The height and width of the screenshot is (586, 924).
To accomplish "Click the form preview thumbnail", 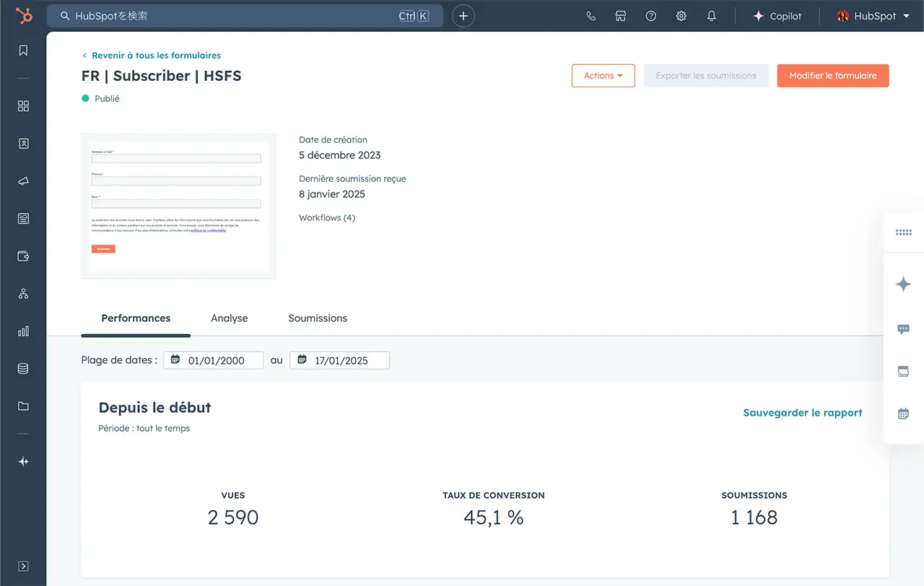I will [178, 206].
